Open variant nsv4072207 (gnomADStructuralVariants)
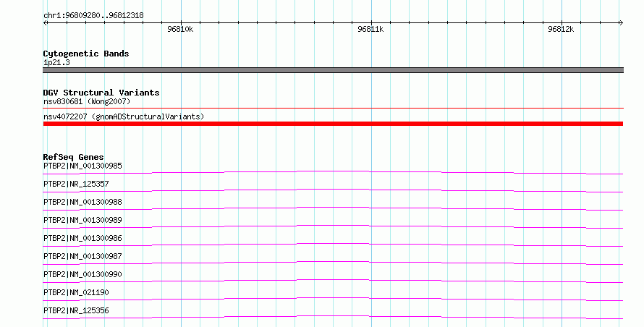This screenshot has width=644, height=327. [124, 116]
